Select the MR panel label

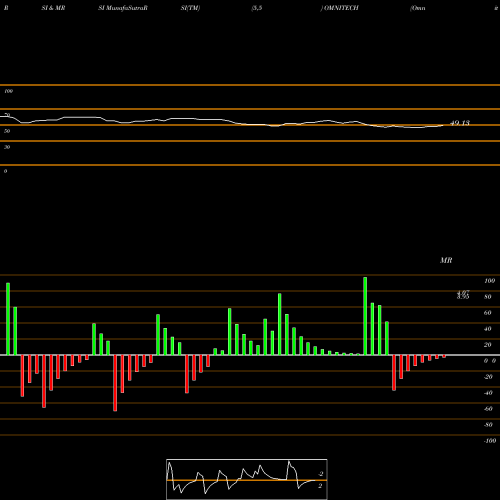tap(446, 260)
